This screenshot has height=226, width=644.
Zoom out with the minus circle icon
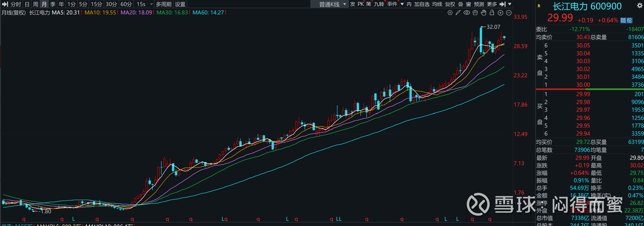(x=509, y=13)
